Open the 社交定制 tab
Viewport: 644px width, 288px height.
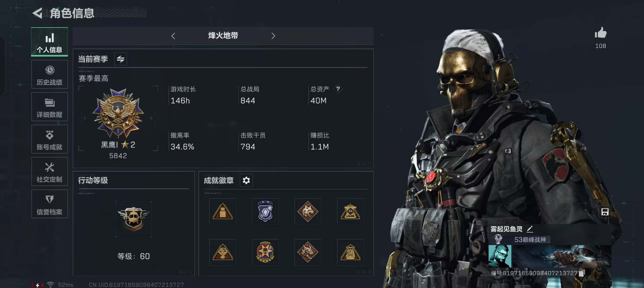(49, 171)
